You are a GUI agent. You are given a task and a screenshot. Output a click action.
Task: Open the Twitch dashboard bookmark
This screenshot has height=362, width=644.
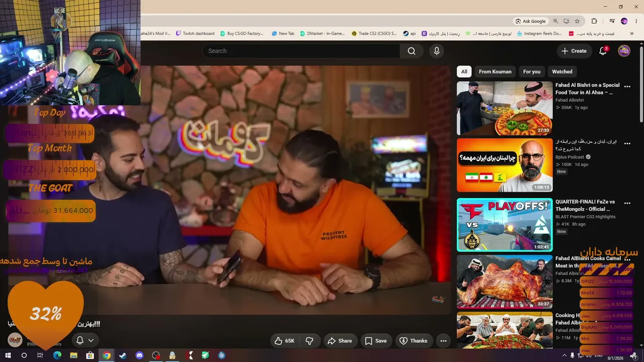pos(195,34)
